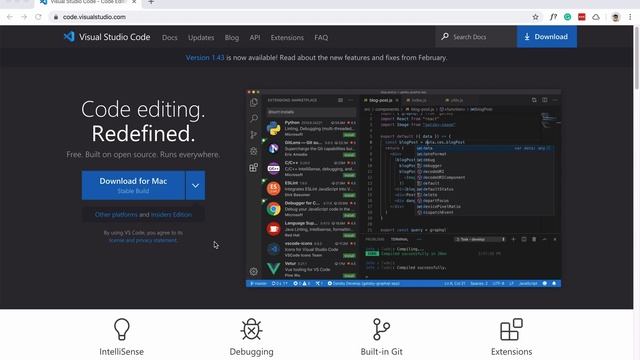Click the IntelliSense label
Viewport: 640px width, 360px height.
[122, 351]
